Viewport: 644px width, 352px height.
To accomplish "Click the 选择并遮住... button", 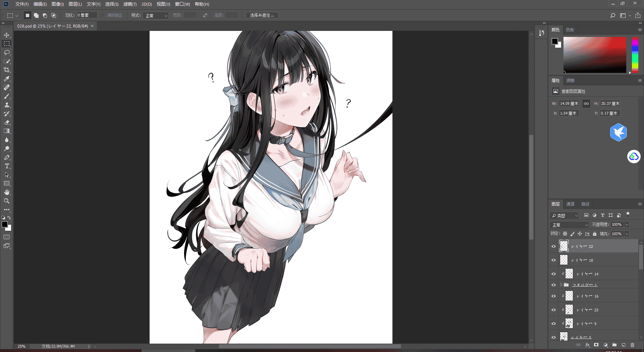I will (262, 15).
